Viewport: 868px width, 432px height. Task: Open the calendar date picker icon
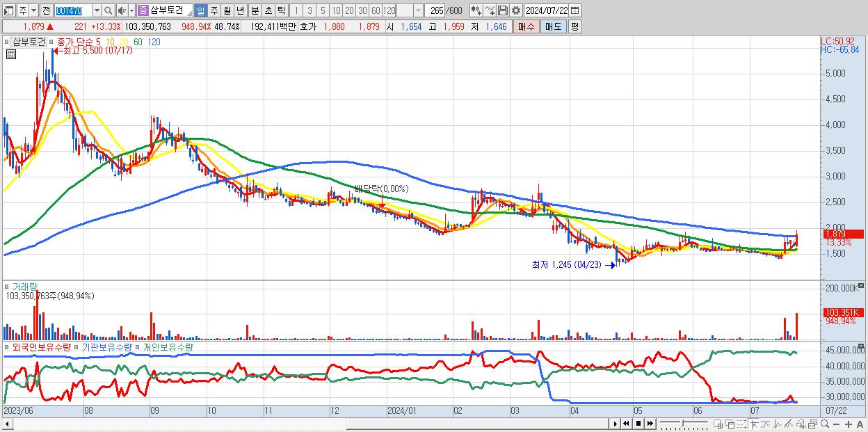(574, 11)
